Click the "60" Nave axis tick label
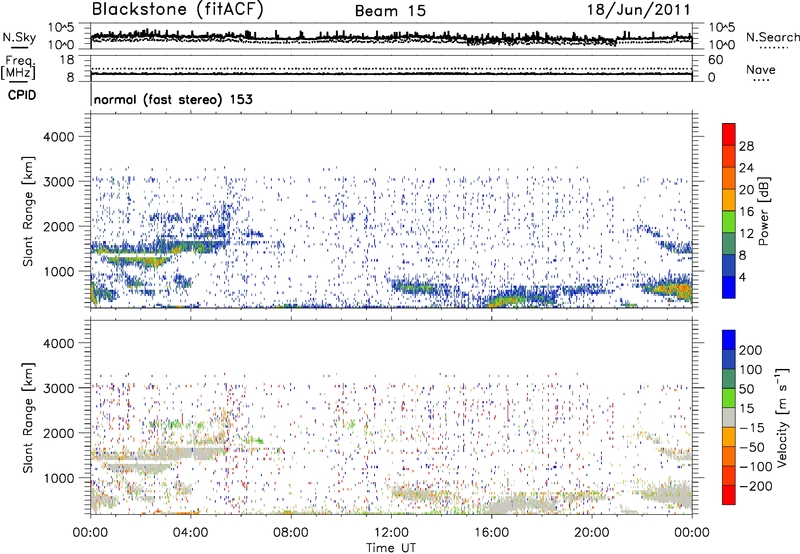 coord(715,60)
